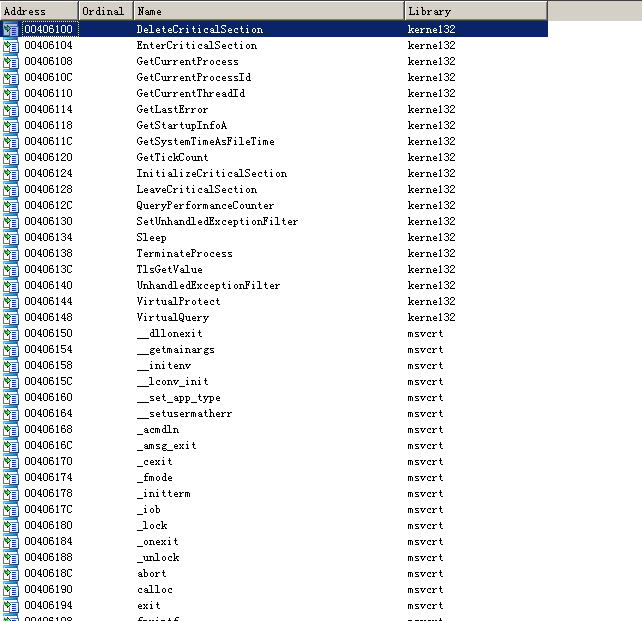Click import icon beside address 00406104

[11, 45]
